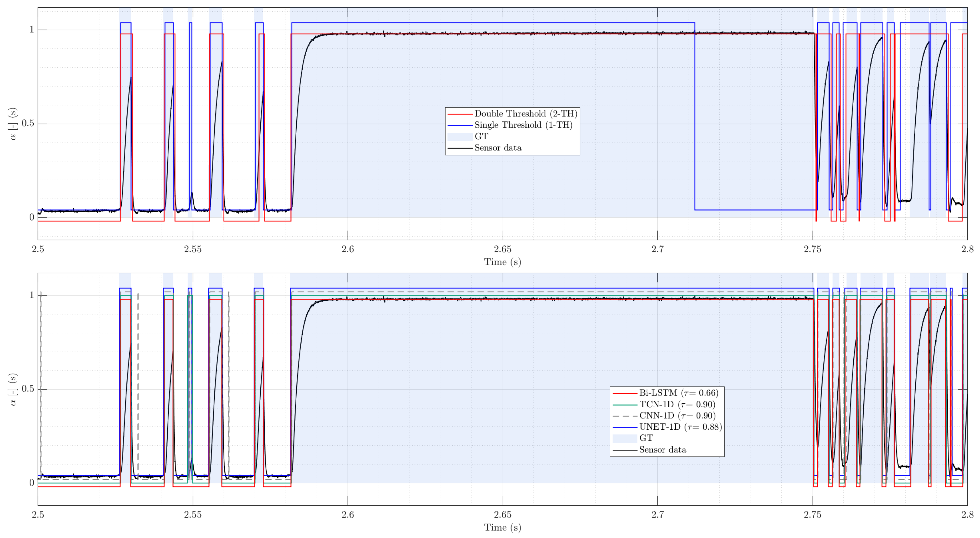Select the 'Double Threshold (2-TH)' legend label
980x538 pixels.
click(x=526, y=114)
